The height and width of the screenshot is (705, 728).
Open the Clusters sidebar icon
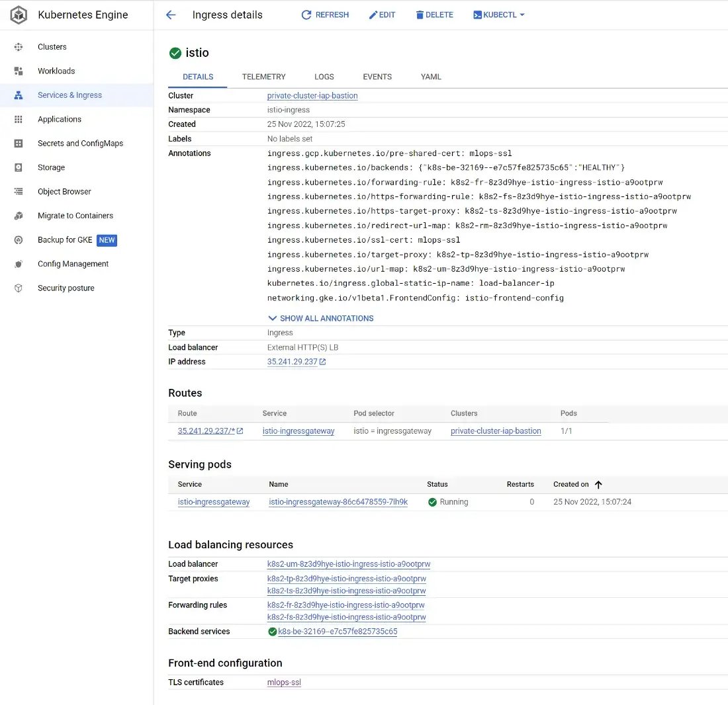click(x=19, y=47)
